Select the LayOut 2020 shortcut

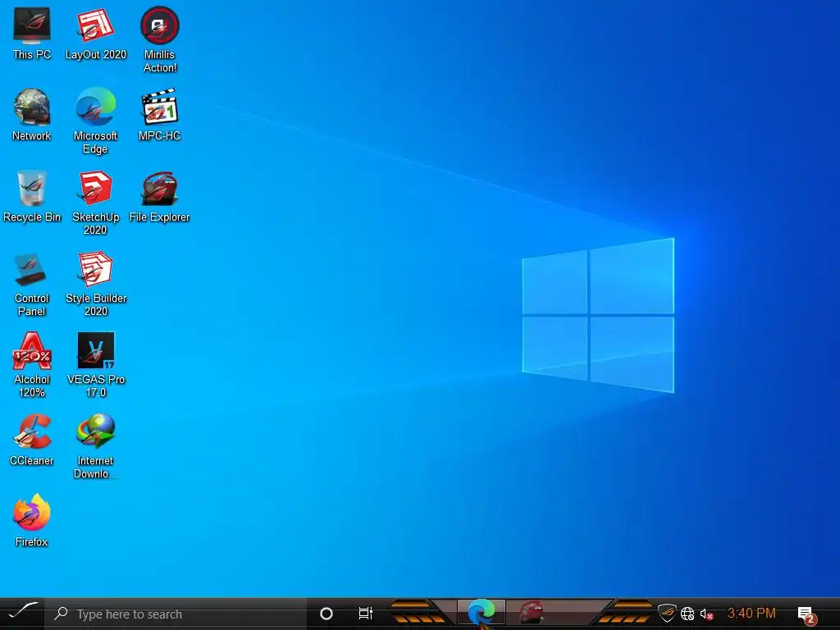[x=95, y=34]
